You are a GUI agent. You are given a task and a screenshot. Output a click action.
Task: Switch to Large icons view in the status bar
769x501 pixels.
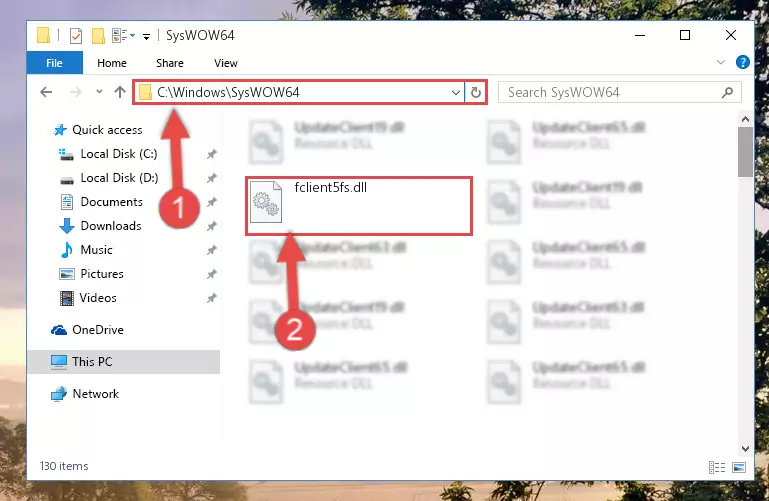[739, 467]
